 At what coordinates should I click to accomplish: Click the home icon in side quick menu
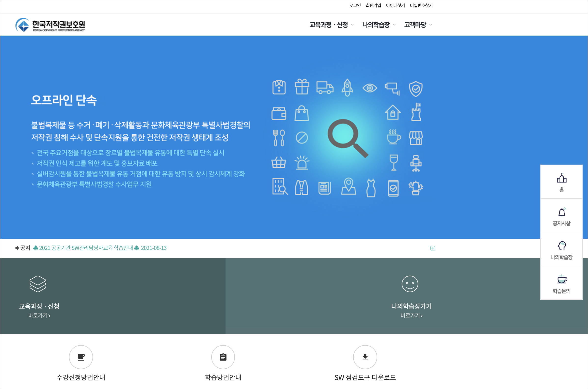pyautogui.click(x=561, y=178)
